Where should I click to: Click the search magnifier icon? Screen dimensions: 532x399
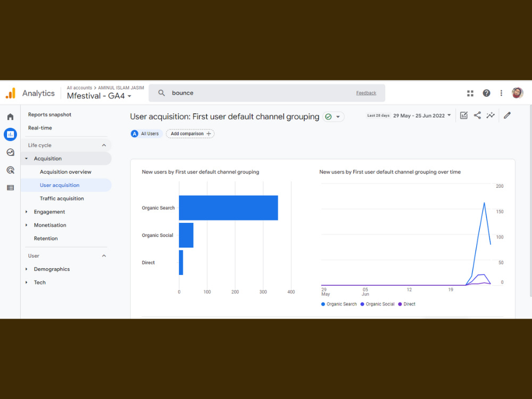tap(162, 93)
